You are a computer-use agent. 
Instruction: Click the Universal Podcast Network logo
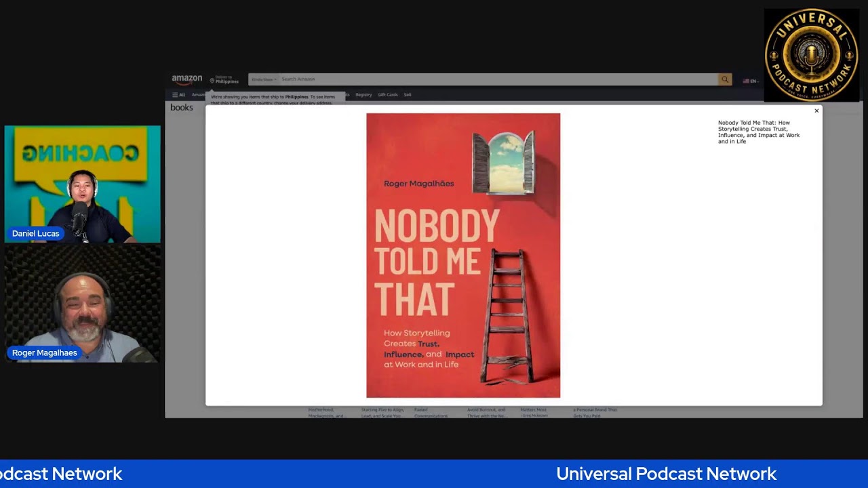pyautogui.click(x=811, y=55)
